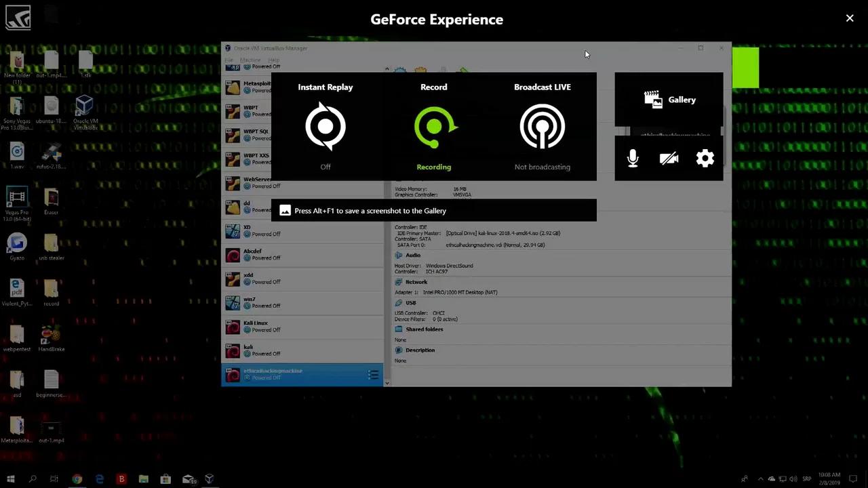Viewport: 868px width, 488px height.
Task: Click the HandBrake desktop icon
Action: coord(51,339)
